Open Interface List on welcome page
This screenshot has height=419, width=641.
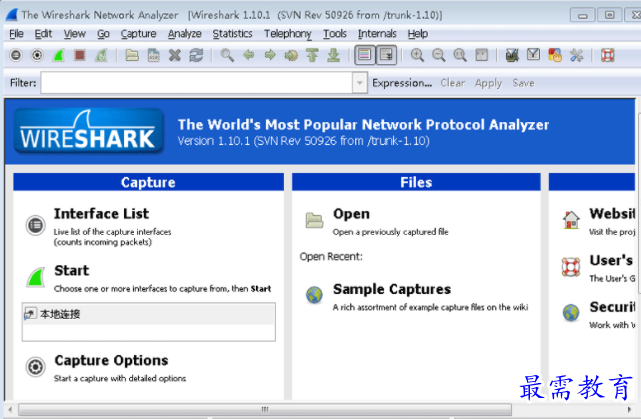click(x=101, y=213)
